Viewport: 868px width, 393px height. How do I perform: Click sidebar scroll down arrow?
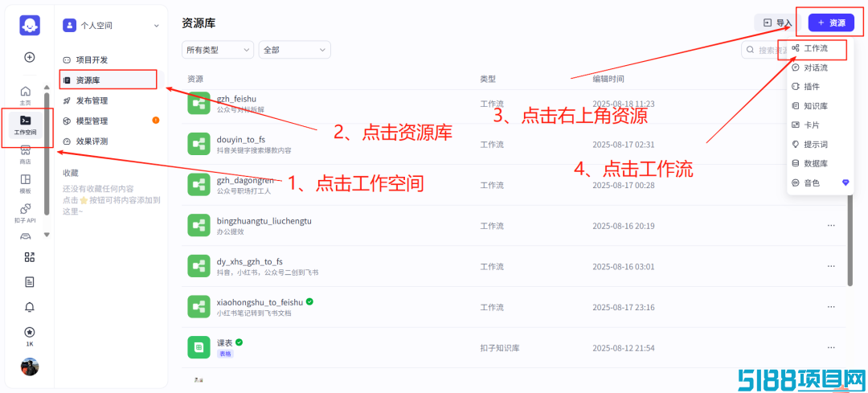[47, 235]
